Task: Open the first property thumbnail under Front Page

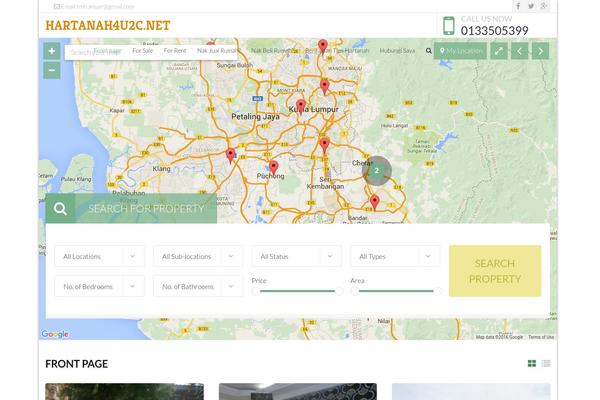Action: (124, 392)
